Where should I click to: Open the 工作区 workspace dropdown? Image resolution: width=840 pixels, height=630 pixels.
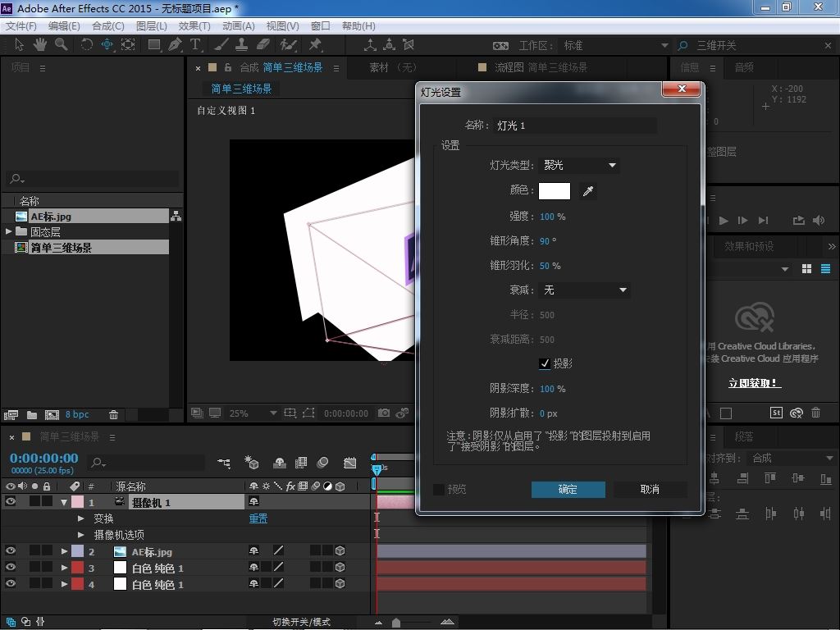click(614, 46)
